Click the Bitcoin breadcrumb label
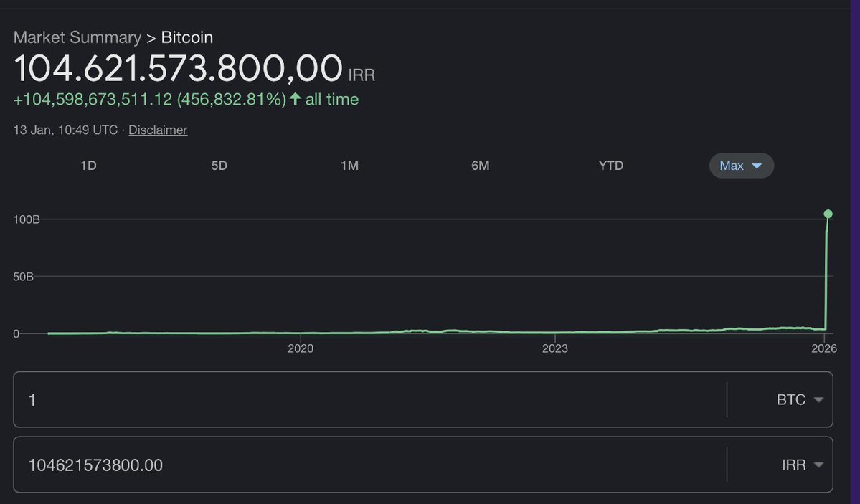This screenshot has width=860, height=504. 187,37
